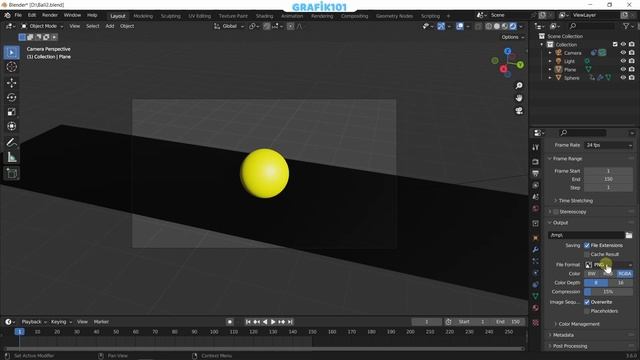Viewport: 640px width, 360px height.
Task: Open the Output properties tab
Action: 536,174
